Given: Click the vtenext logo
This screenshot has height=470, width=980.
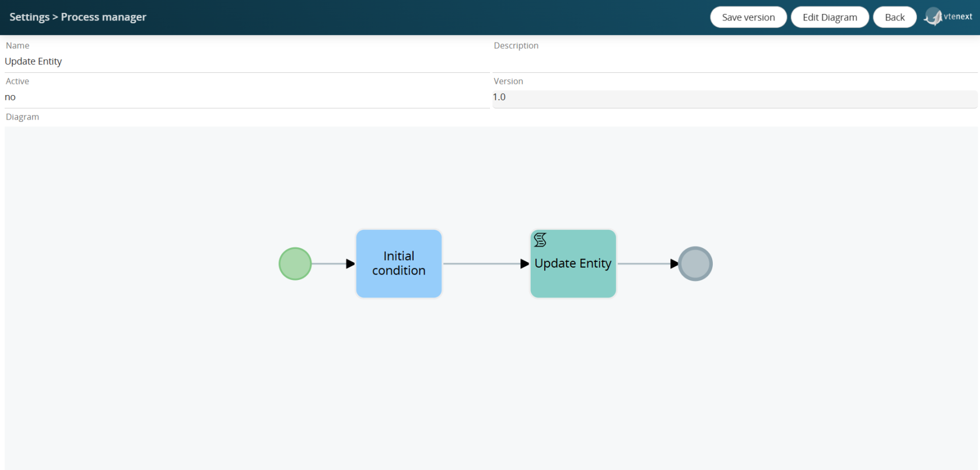Looking at the screenshot, I should point(949,17).
